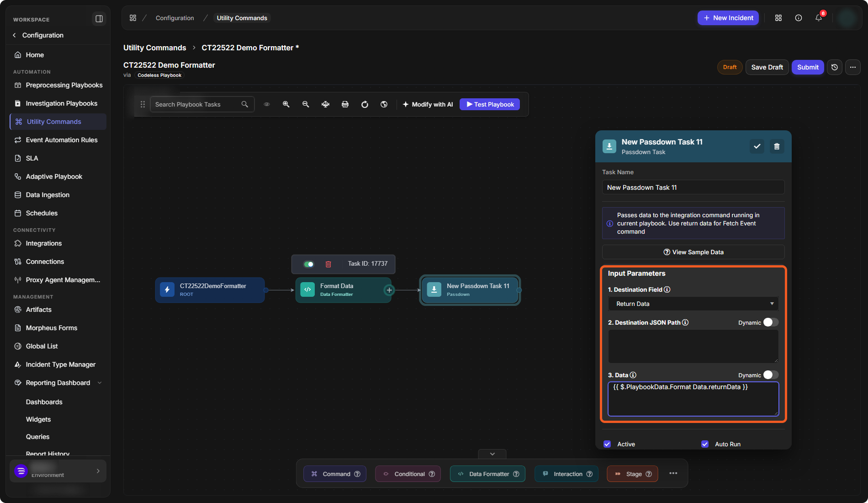The image size is (868, 503).
Task: Click Destination JSON Path text area
Action: pos(693,346)
